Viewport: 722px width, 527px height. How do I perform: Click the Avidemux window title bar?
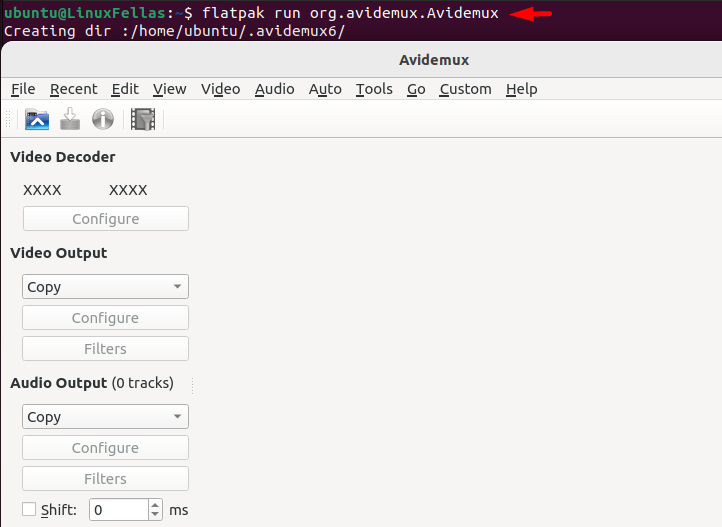click(362, 60)
